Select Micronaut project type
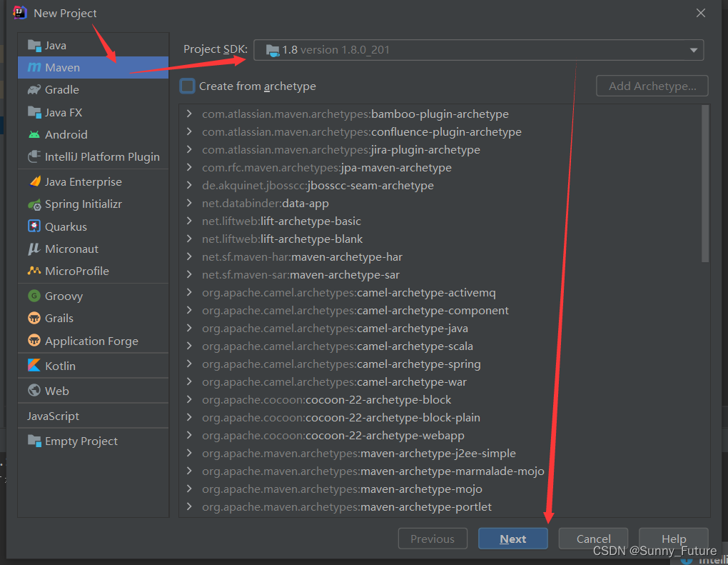Screen dimensions: 728x565 pos(93,249)
